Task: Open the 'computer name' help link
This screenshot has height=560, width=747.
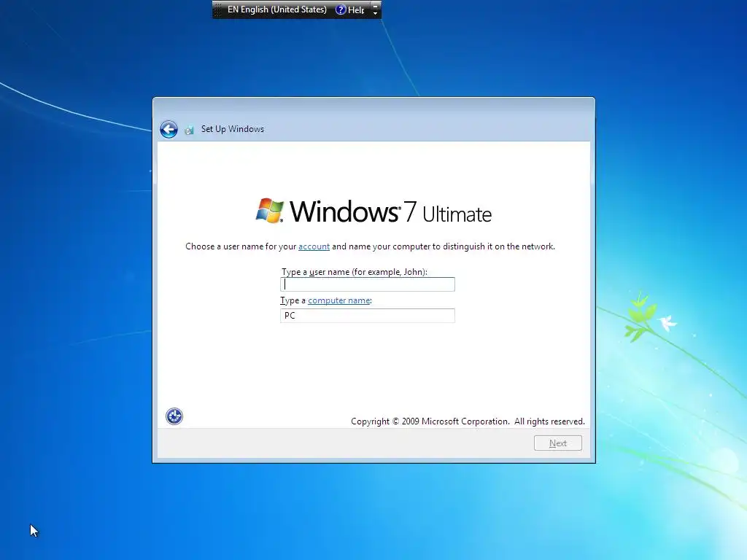Action: pos(338,300)
